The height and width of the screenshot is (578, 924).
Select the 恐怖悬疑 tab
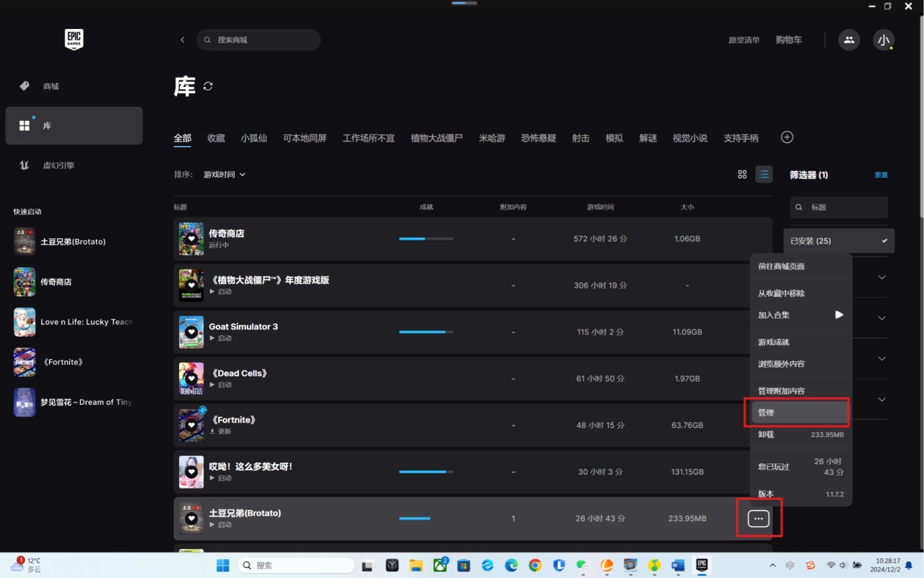point(539,138)
